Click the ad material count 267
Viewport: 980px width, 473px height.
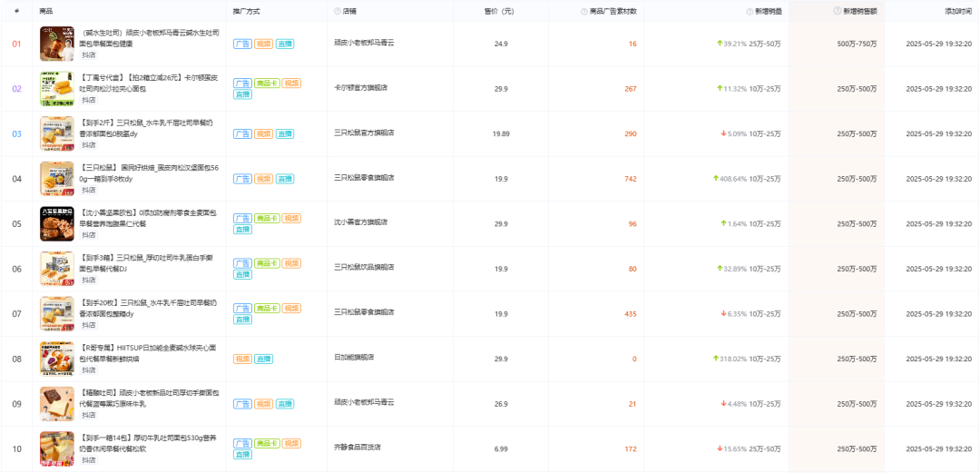[630, 89]
